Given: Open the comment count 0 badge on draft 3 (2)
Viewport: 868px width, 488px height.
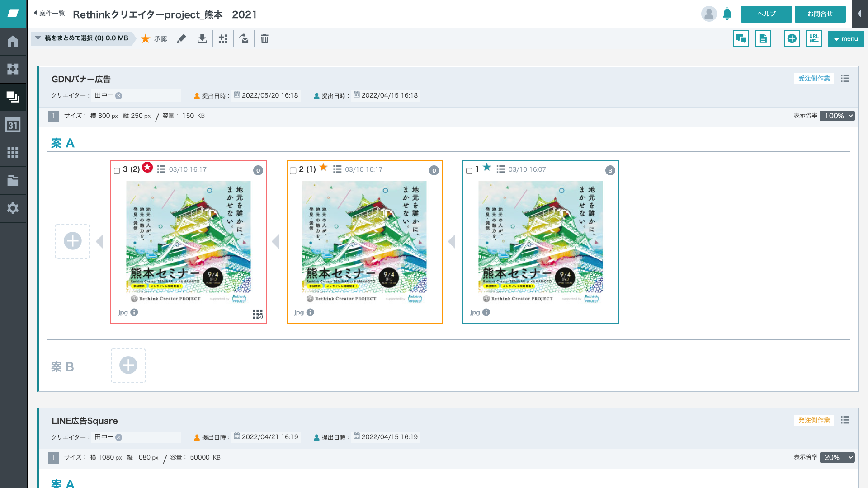Looking at the screenshot, I should [x=258, y=170].
